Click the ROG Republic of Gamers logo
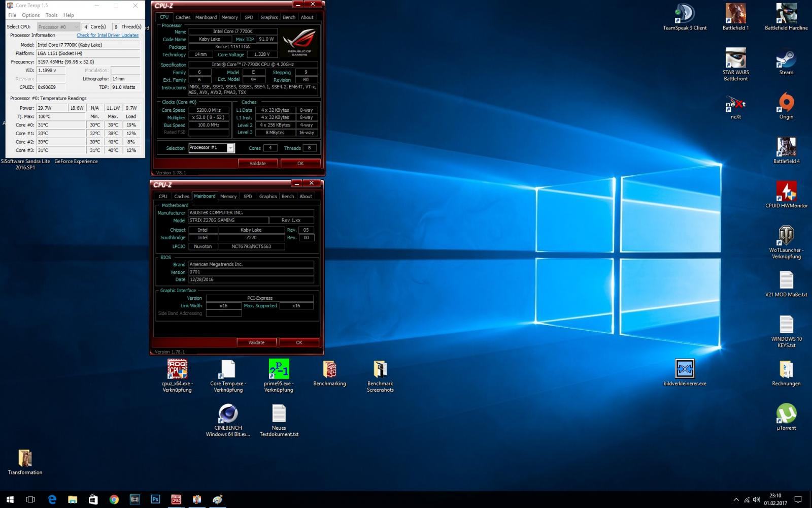The image size is (812, 508). pos(299,43)
